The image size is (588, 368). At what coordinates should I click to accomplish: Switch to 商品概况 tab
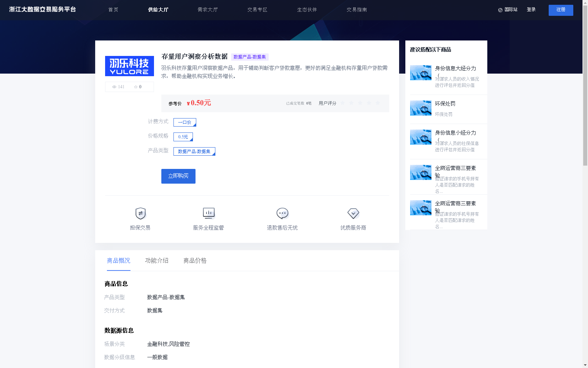tap(119, 261)
